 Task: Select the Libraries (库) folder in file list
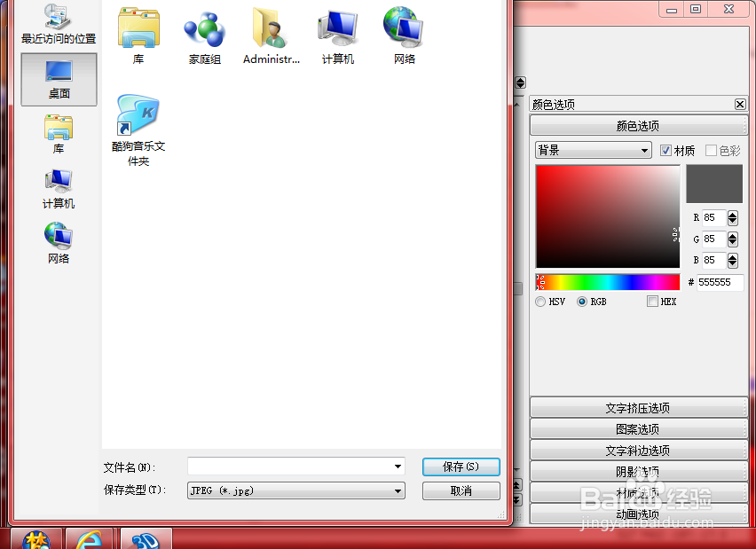(x=138, y=36)
